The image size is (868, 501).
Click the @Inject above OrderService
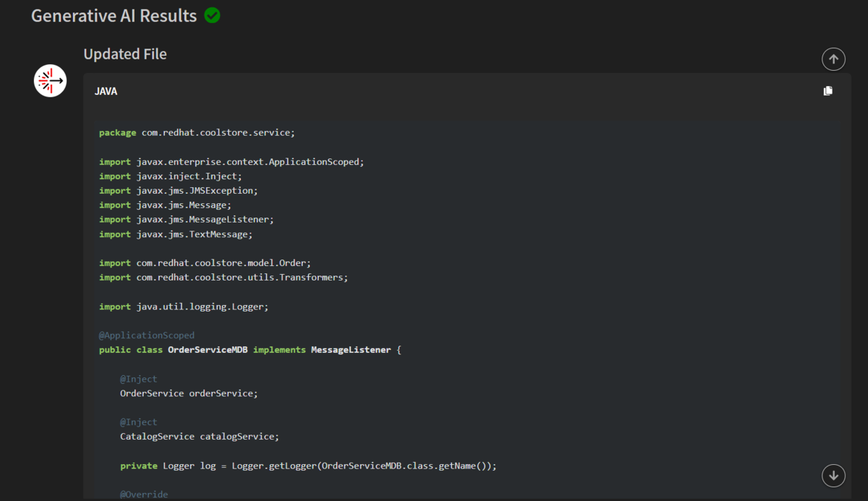click(138, 379)
